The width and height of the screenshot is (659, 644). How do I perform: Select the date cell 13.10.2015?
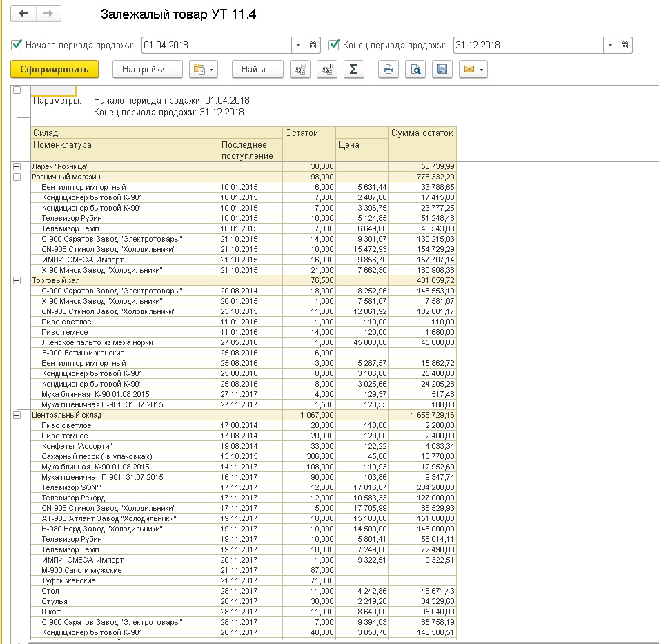coord(250,456)
